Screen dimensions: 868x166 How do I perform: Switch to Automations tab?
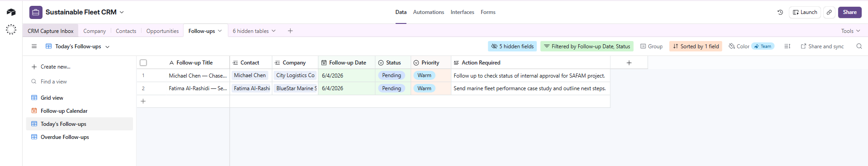click(428, 12)
